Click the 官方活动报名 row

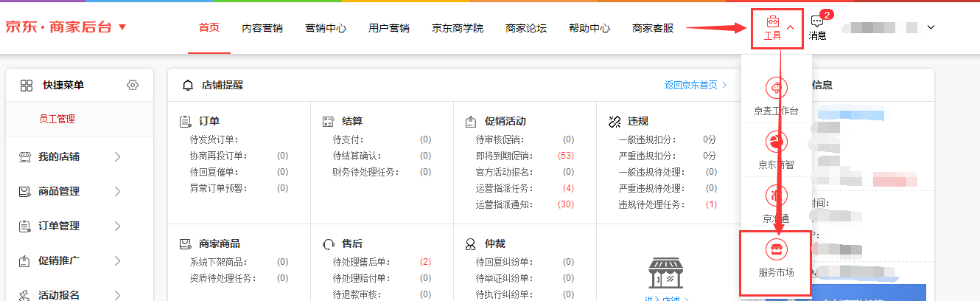[525, 172]
